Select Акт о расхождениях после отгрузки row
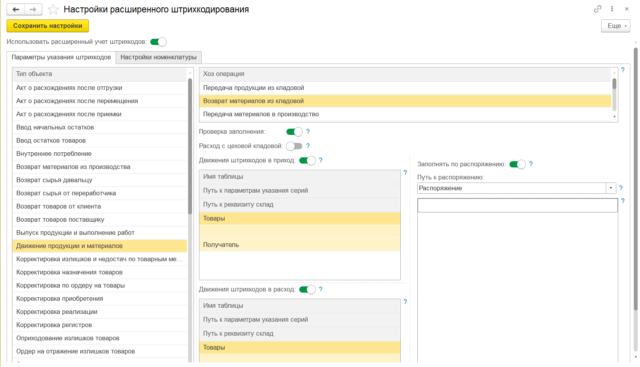 click(x=100, y=88)
